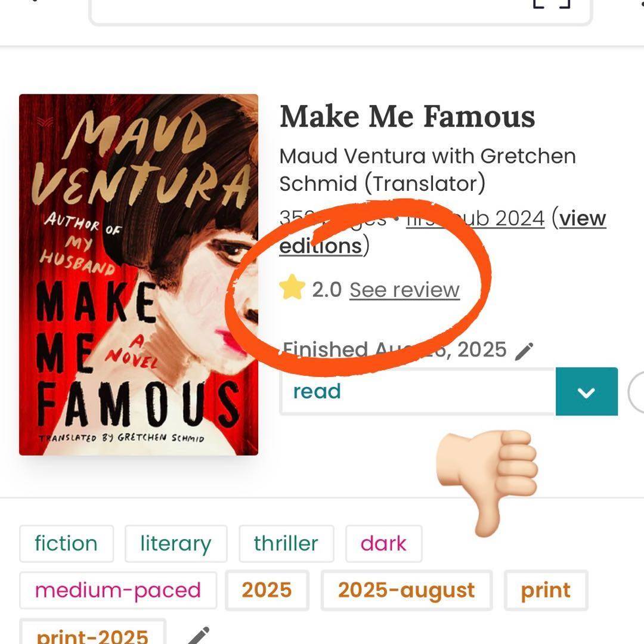
Task: Expand the teal reading status dropdown arrow
Action: (586, 392)
